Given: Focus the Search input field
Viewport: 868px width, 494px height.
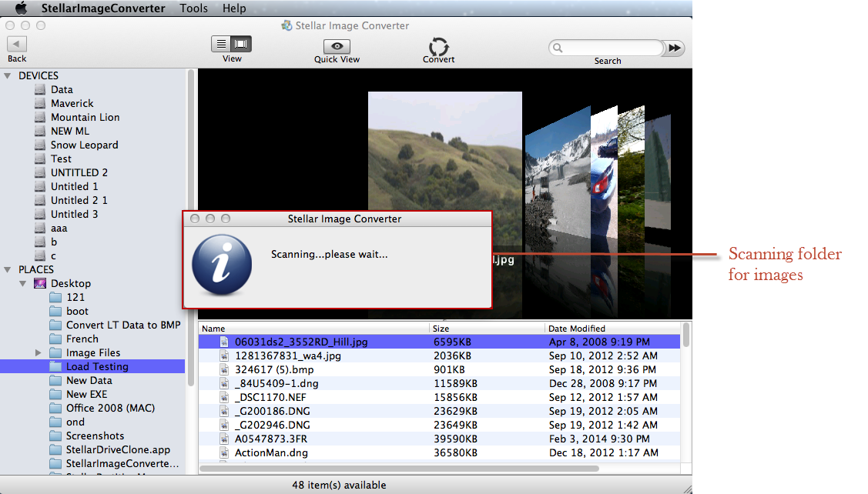Looking at the screenshot, I should tap(606, 48).
